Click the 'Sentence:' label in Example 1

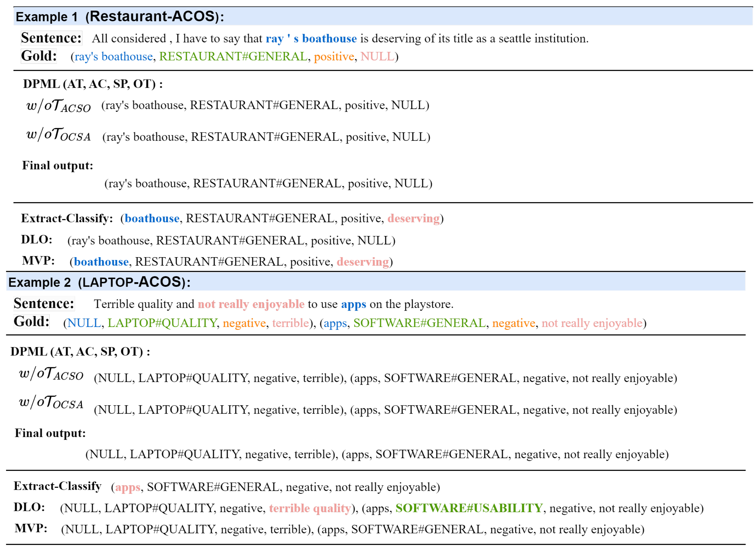51,38
